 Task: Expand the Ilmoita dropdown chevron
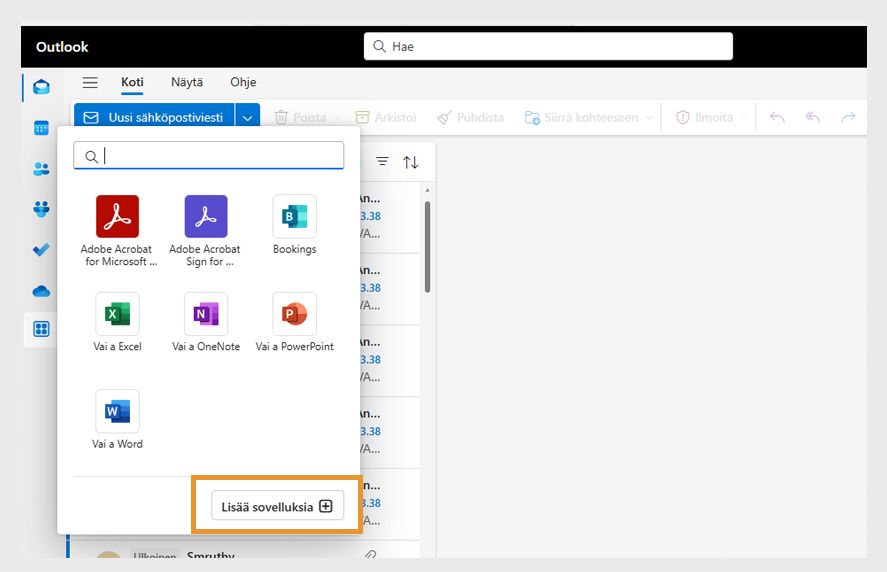744,118
